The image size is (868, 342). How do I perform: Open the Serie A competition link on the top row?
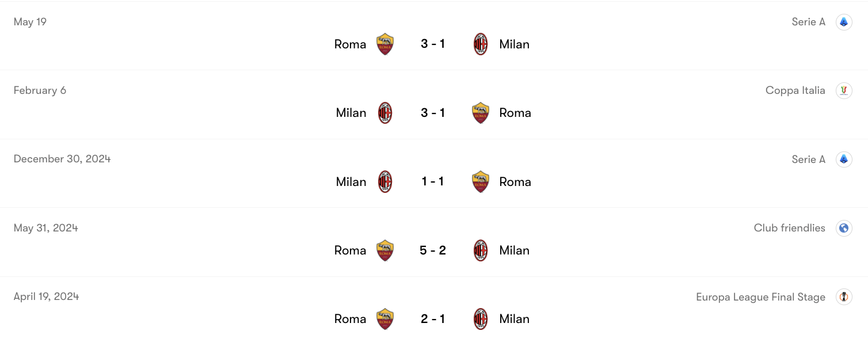coord(808,21)
